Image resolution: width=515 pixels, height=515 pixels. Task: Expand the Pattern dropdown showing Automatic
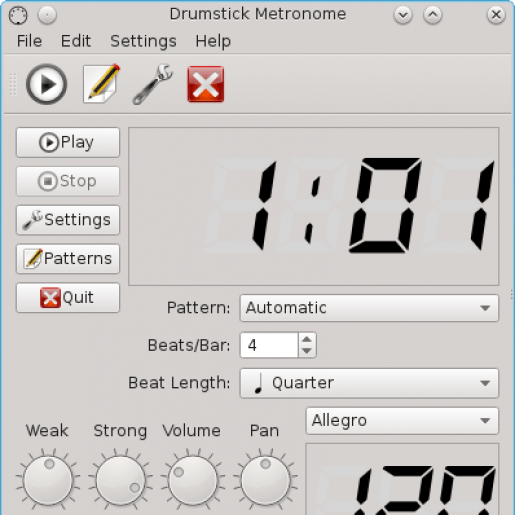click(369, 308)
